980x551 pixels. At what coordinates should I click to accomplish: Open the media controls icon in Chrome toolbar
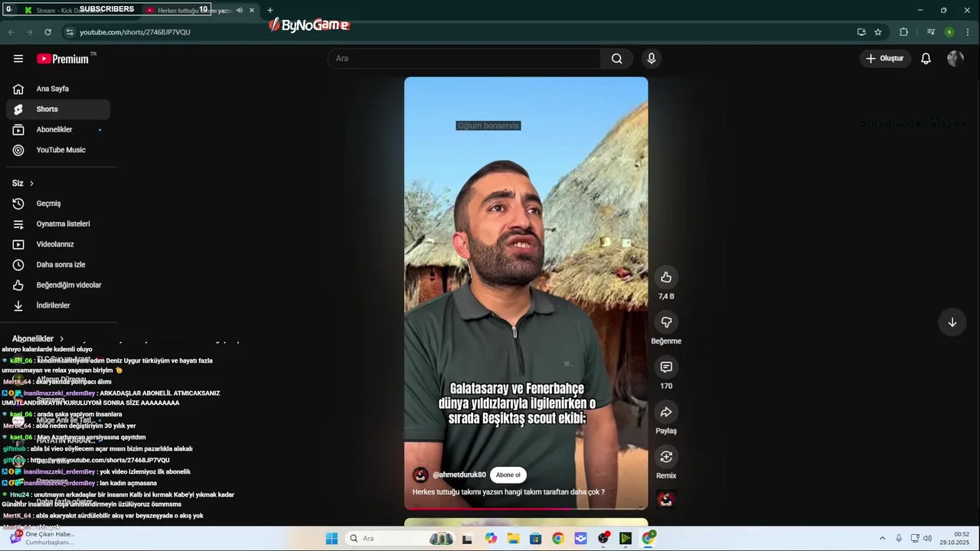930,32
